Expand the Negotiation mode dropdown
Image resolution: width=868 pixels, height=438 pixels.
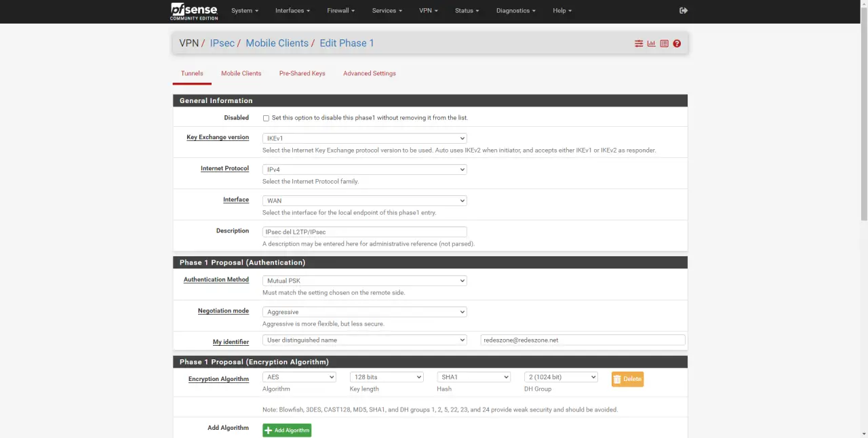coord(364,312)
